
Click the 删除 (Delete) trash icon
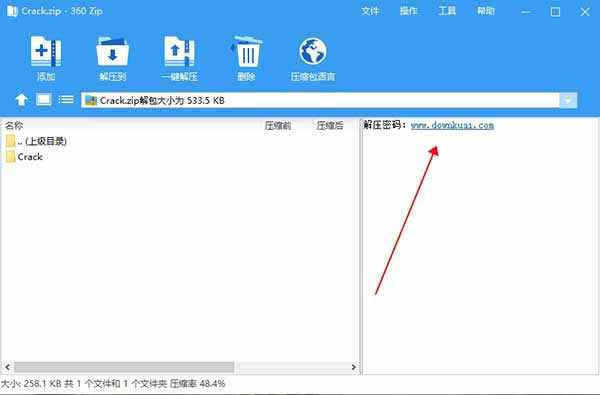(x=246, y=58)
